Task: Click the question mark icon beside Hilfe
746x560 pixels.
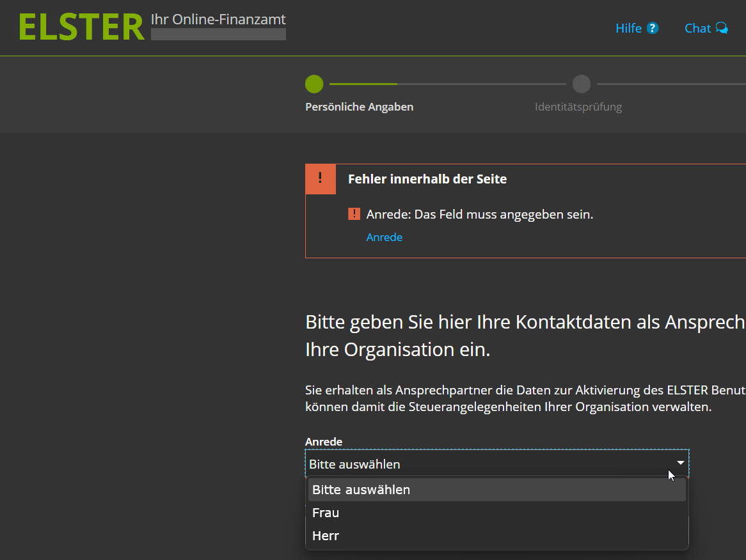Action: tap(653, 28)
